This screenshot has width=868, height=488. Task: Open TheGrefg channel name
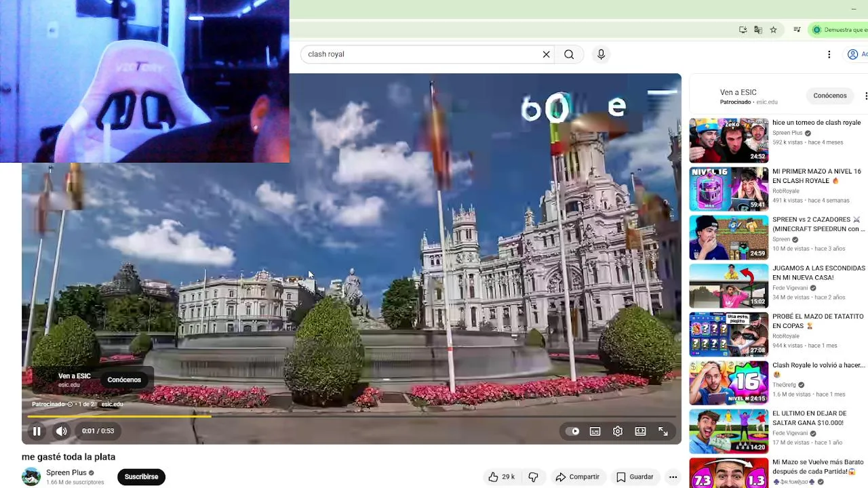pyautogui.click(x=784, y=385)
